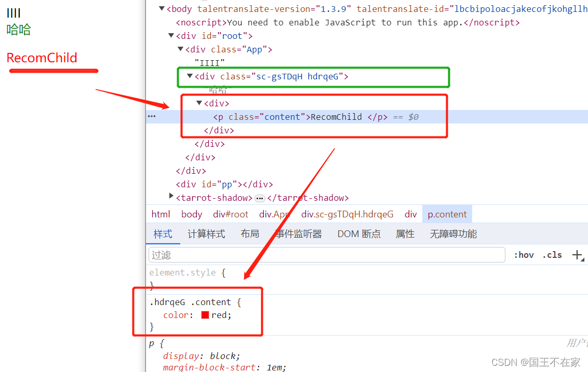Select div#root in the breadcrumb

click(x=231, y=214)
